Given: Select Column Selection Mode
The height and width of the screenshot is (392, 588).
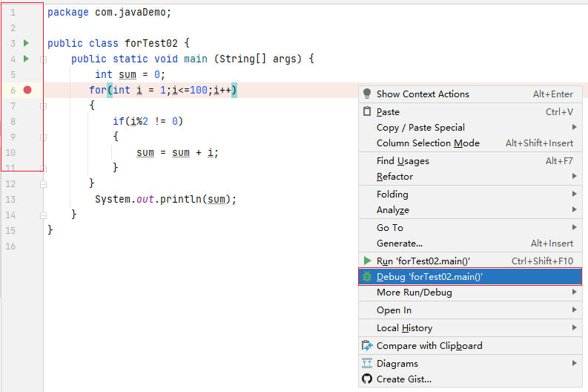Looking at the screenshot, I should (x=470, y=143).
